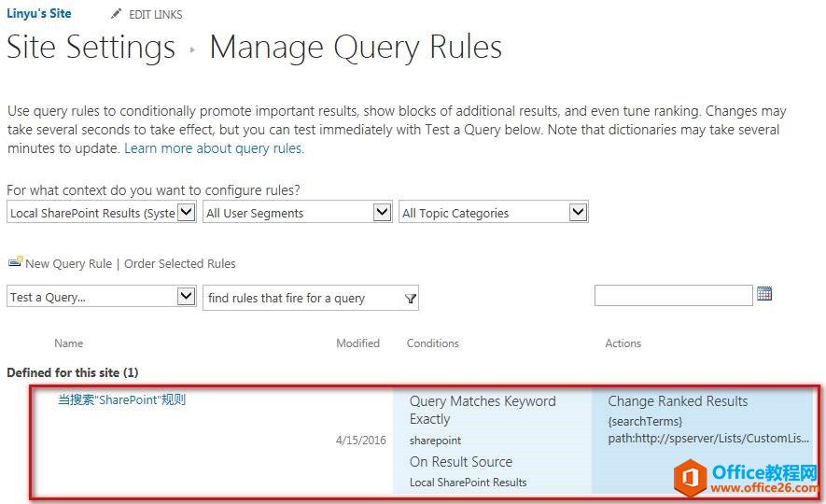Click the EDIT LINKS pencil icon
This screenshot has height=504, width=826.
(x=116, y=14)
